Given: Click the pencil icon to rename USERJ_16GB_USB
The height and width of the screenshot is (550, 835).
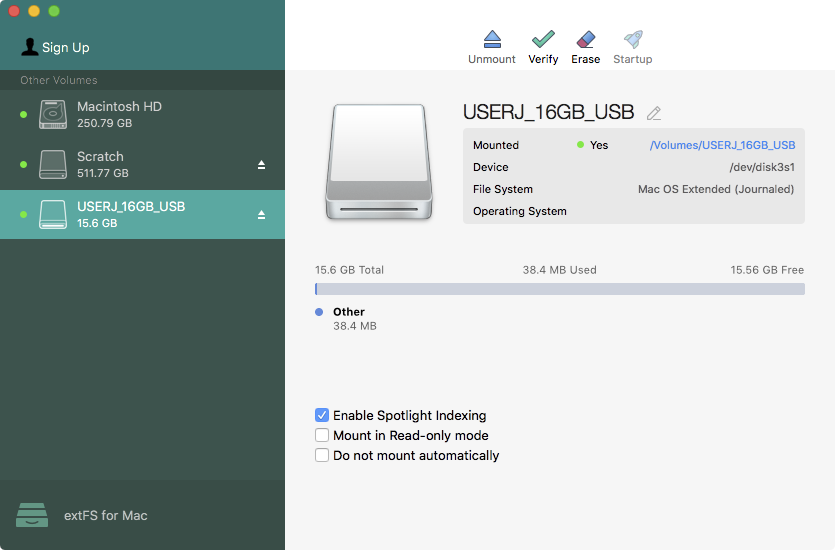Looking at the screenshot, I should (654, 113).
